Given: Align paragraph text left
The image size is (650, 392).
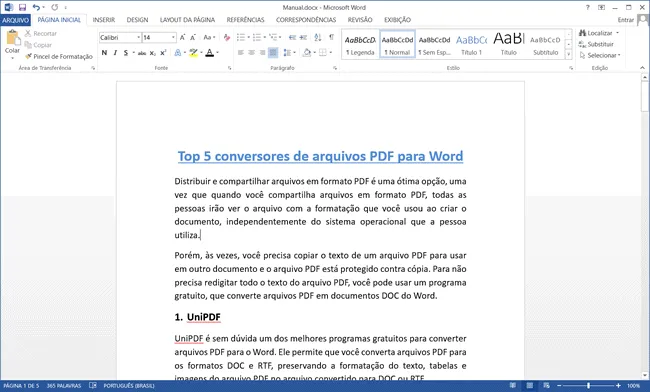Looking at the screenshot, I should pos(241,53).
